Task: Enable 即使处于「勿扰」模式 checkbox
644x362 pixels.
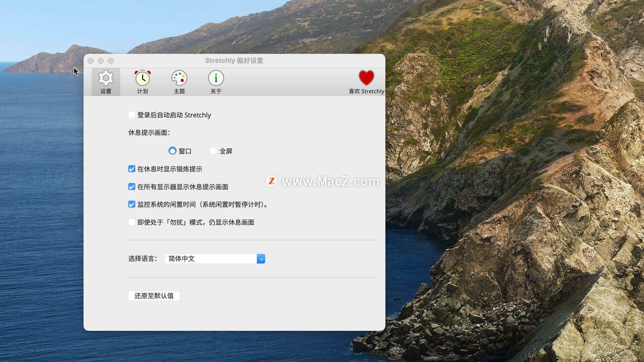Action: 132,222
